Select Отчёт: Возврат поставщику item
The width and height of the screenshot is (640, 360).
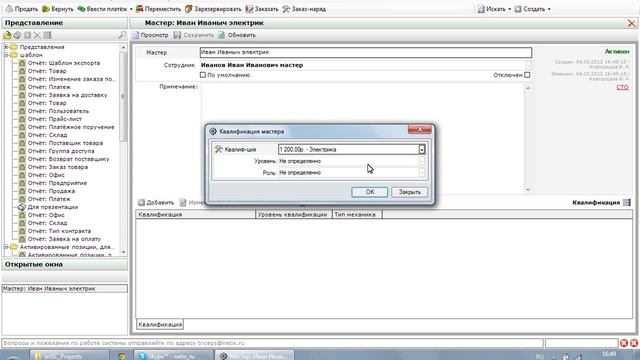[x=69, y=159]
